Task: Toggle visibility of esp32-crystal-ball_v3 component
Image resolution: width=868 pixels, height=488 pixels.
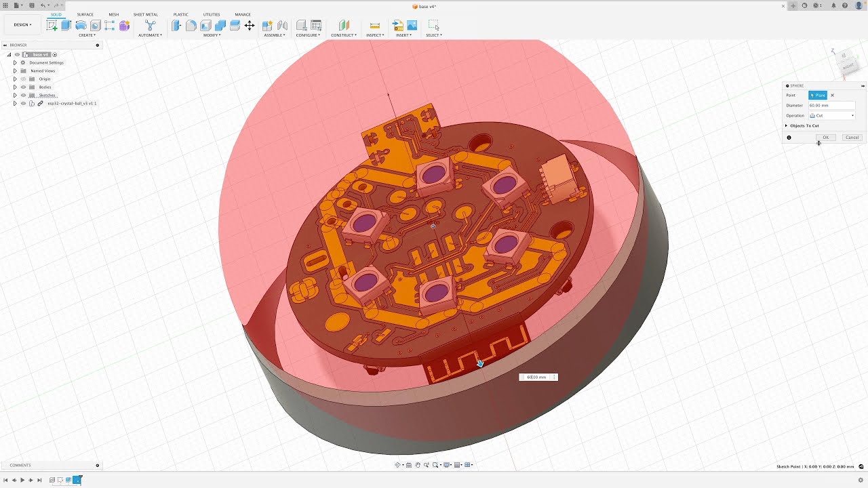Action: (x=23, y=104)
